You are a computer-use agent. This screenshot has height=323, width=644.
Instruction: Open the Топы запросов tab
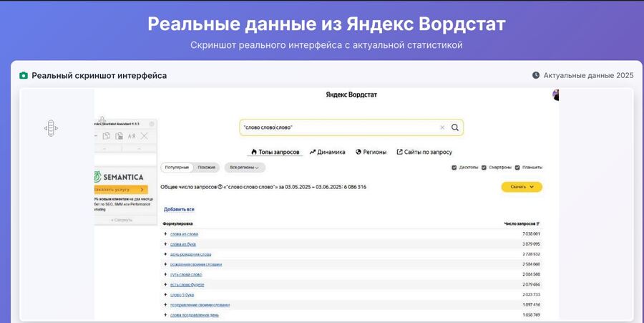275,152
